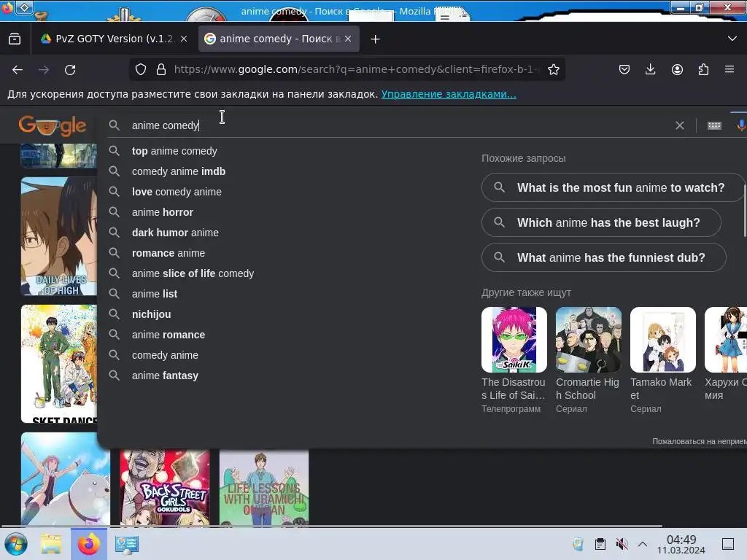Open the control panel taskbar icon

(x=127, y=544)
